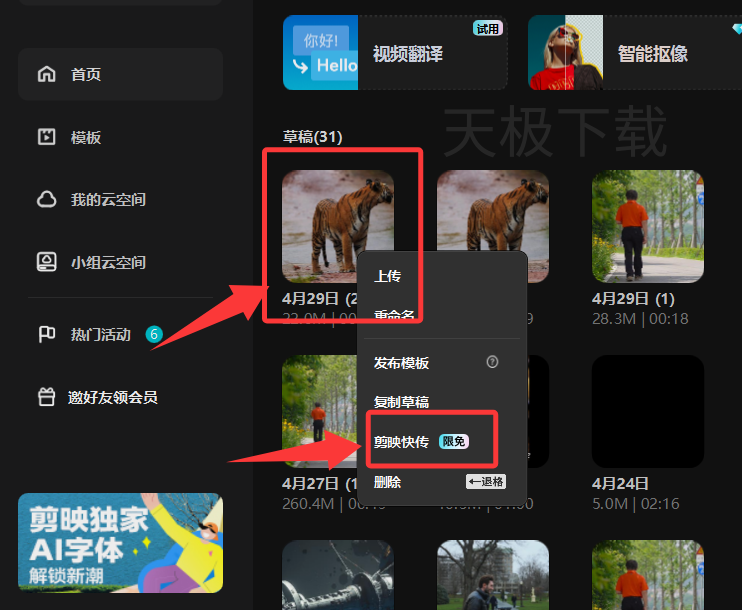The width and height of the screenshot is (742, 610).
Task: Click the group cloud icon beside 小组云空间
Action: 46,262
